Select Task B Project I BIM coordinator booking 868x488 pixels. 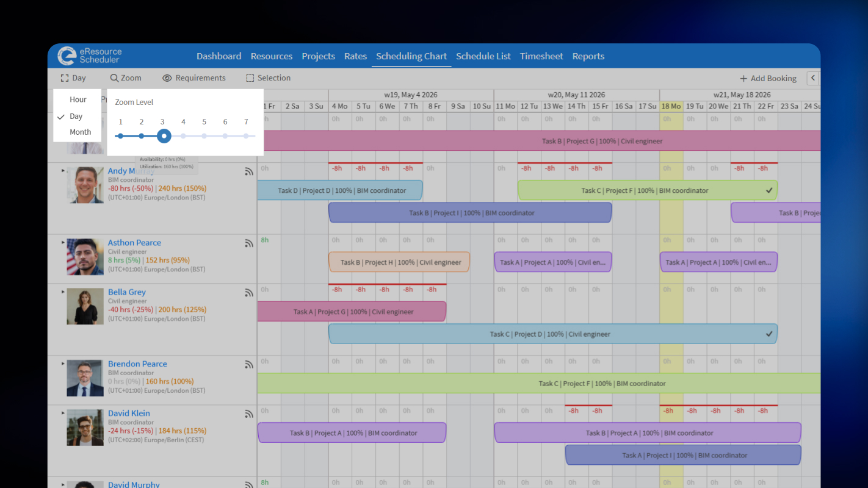(470, 213)
